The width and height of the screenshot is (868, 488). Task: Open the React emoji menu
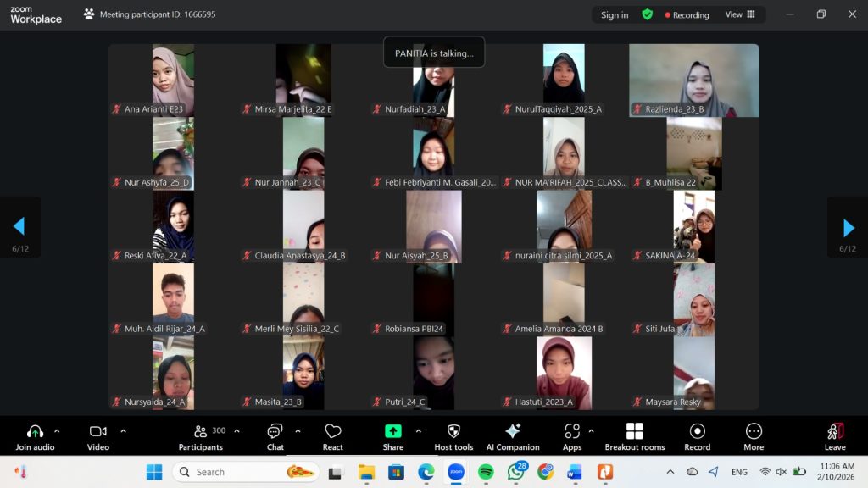pyautogui.click(x=333, y=436)
